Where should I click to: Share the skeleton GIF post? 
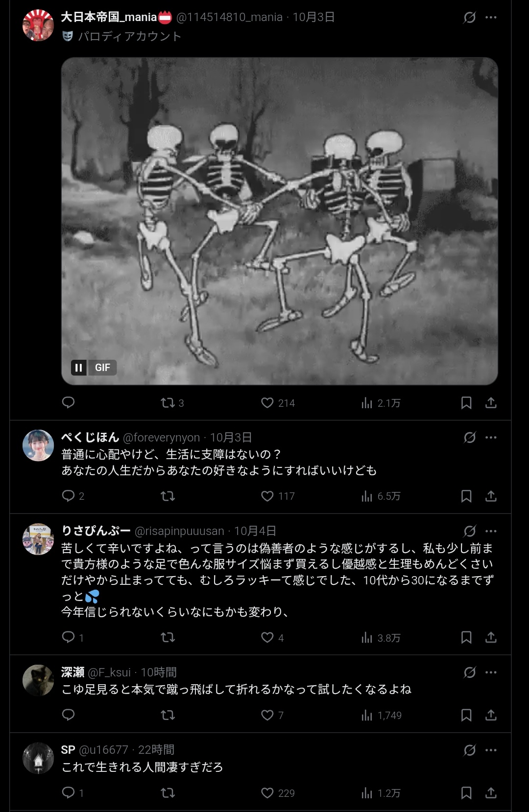[491, 403]
